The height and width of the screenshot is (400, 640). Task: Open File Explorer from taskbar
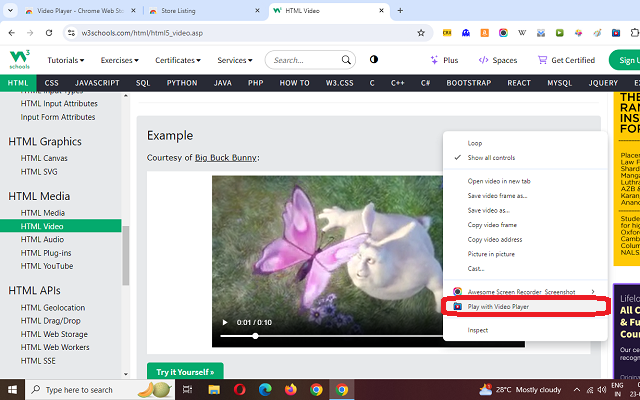(214, 390)
